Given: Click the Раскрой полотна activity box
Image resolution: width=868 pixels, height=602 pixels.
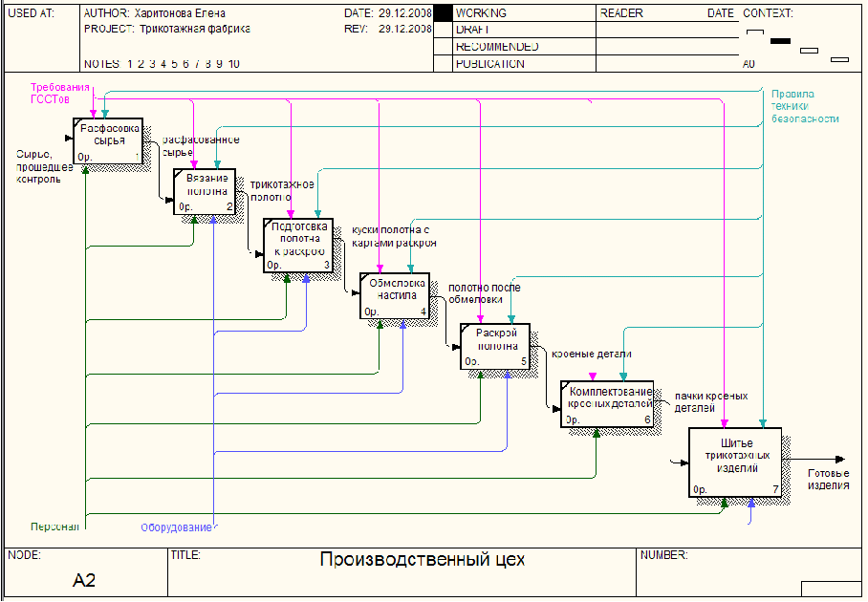Looking at the screenshot, I should tap(495, 346).
